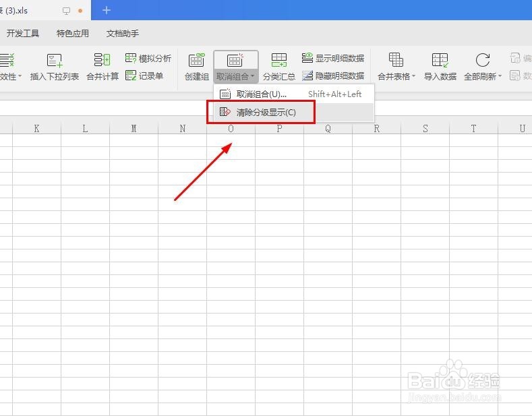The image size is (532, 416).
Task: Open the Special apps (特色应用) tab
Action: coord(73,33)
